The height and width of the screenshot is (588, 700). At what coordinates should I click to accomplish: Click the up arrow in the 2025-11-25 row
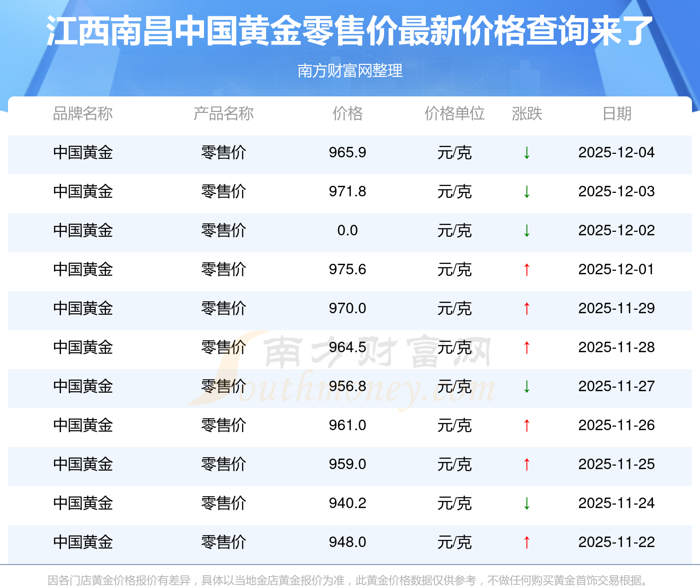tap(526, 465)
